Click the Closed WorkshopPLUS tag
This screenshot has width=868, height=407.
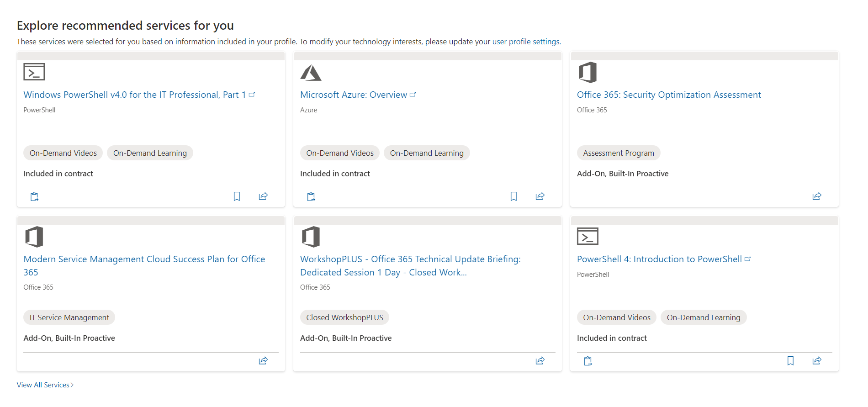[x=345, y=317]
